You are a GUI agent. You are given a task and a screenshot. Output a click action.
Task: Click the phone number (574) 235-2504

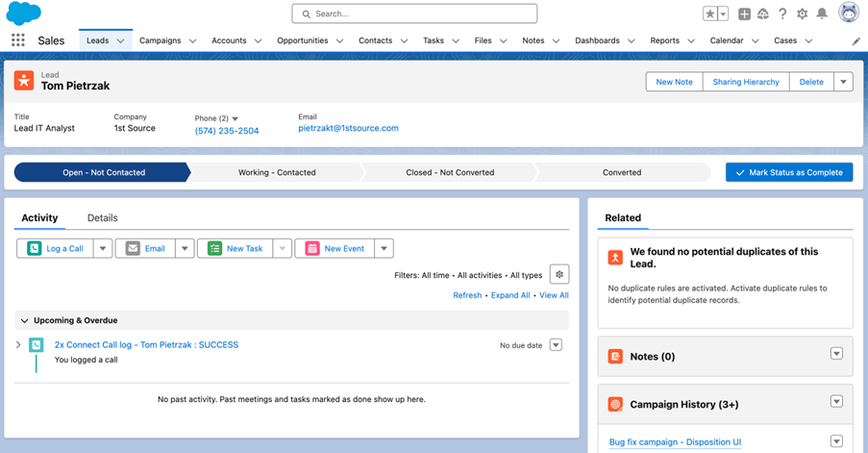(227, 131)
